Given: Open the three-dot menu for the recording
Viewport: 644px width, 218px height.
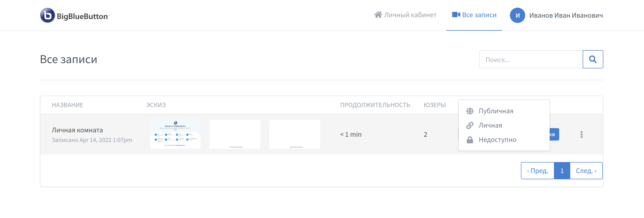Looking at the screenshot, I should 581,134.
